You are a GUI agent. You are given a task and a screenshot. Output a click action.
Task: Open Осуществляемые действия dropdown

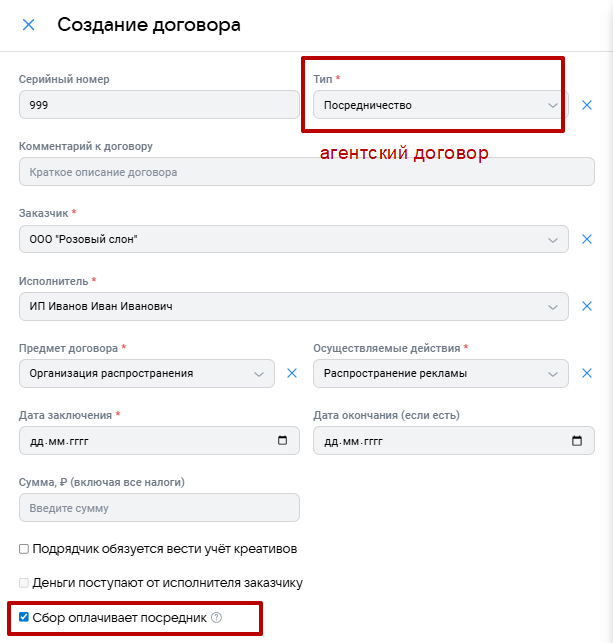coord(441,374)
